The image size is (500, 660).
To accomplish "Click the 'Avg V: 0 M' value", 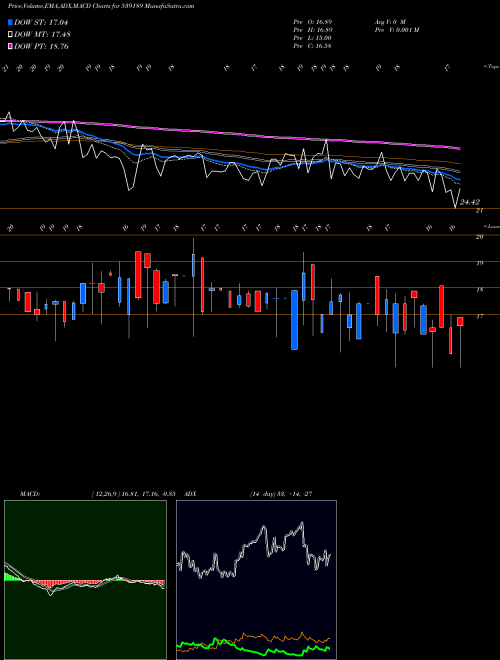I will (389, 21).
